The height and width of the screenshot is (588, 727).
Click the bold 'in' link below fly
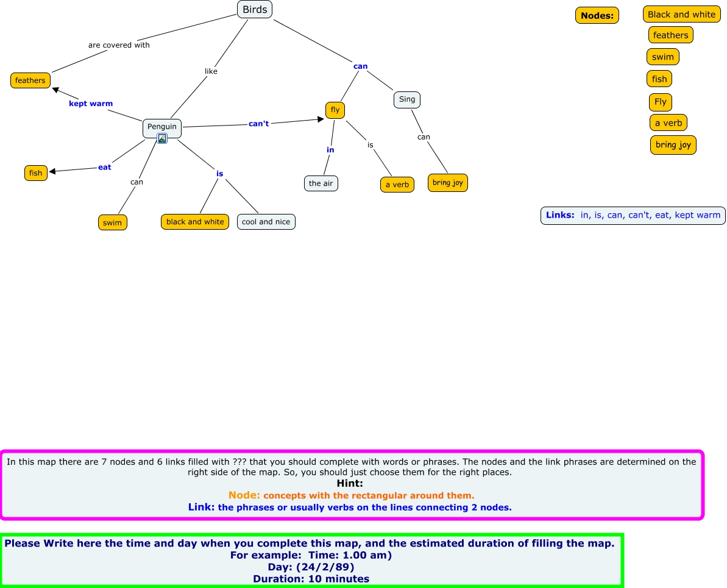coord(330,150)
